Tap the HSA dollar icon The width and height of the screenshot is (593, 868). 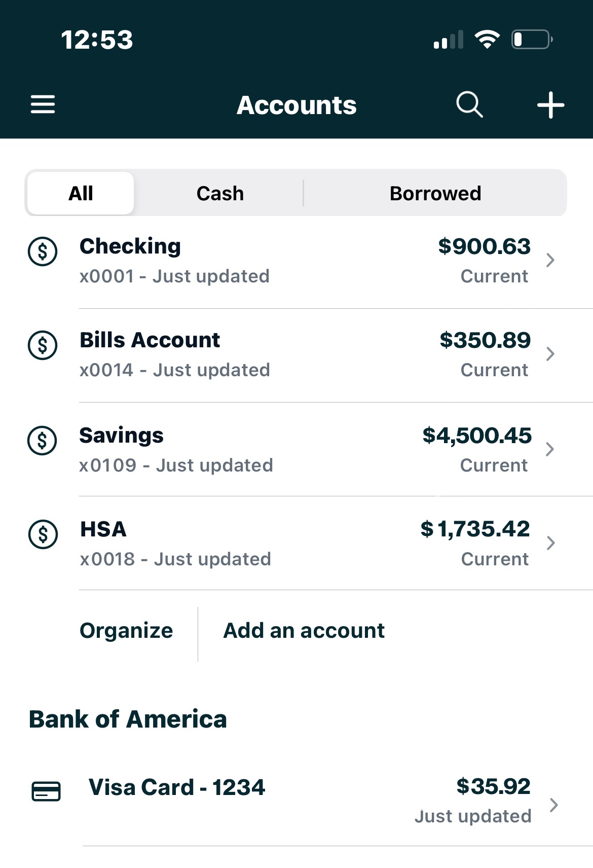click(43, 534)
